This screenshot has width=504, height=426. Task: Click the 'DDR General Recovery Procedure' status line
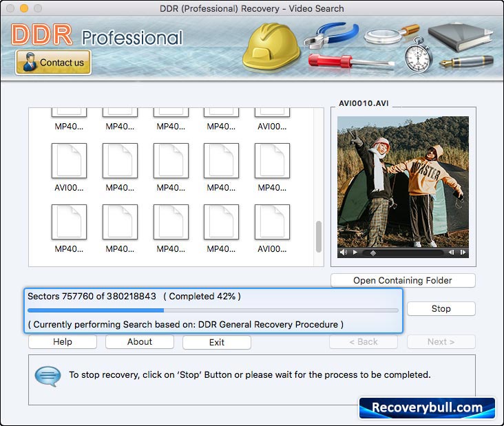click(x=185, y=324)
